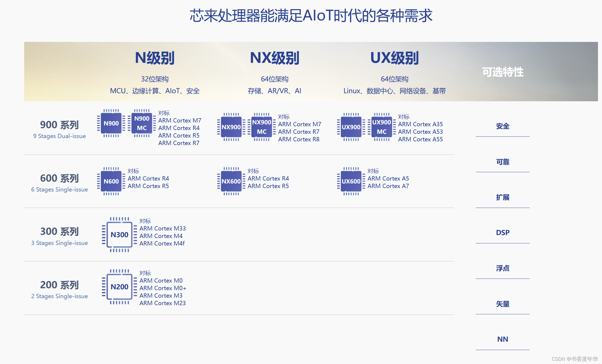Choose the 可靠 feature item
Screen dimensions: 602x364
click(503, 162)
